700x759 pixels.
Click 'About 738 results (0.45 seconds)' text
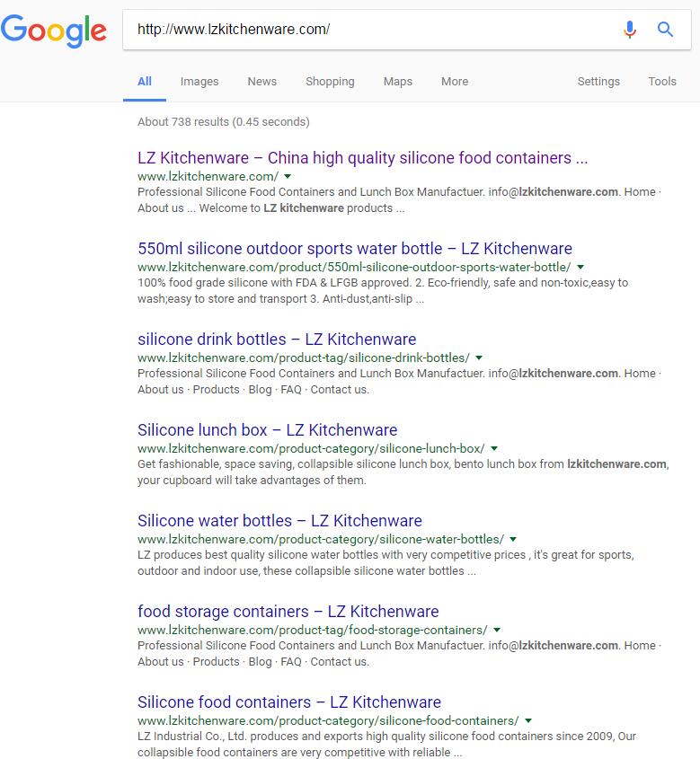[223, 121]
